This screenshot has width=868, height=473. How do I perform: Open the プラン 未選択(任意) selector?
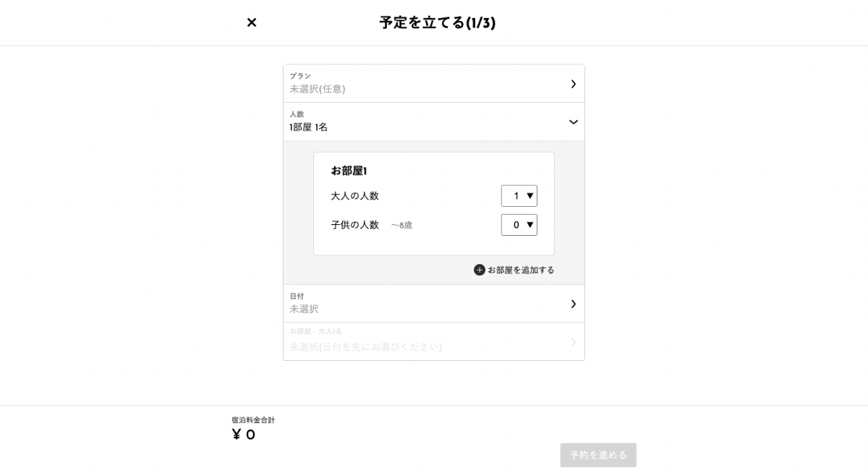pyautogui.click(x=318, y=89)
